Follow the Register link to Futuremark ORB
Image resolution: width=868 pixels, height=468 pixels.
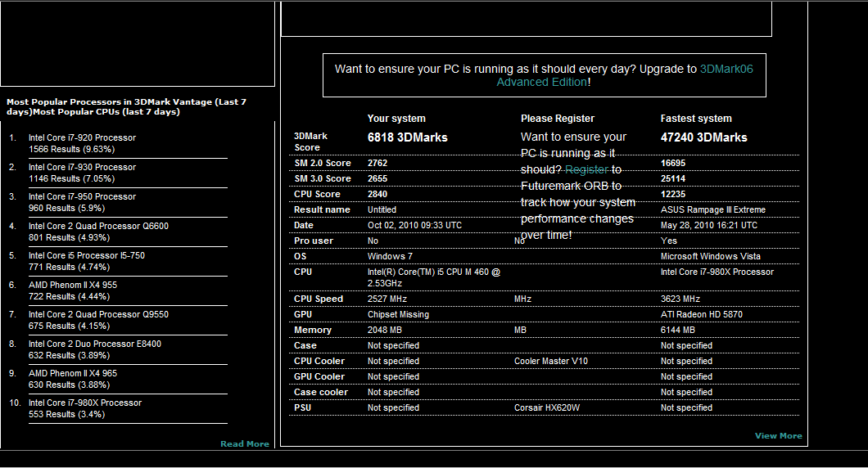[586, 169]
